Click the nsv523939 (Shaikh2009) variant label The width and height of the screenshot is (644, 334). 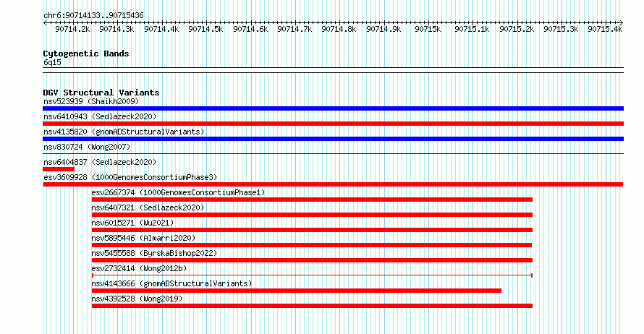[91, 101]
